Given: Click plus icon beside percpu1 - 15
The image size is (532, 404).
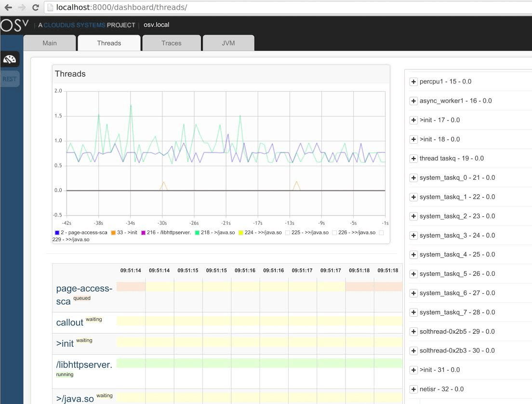Looking at the screenshot, I should (x=413, y=81).
